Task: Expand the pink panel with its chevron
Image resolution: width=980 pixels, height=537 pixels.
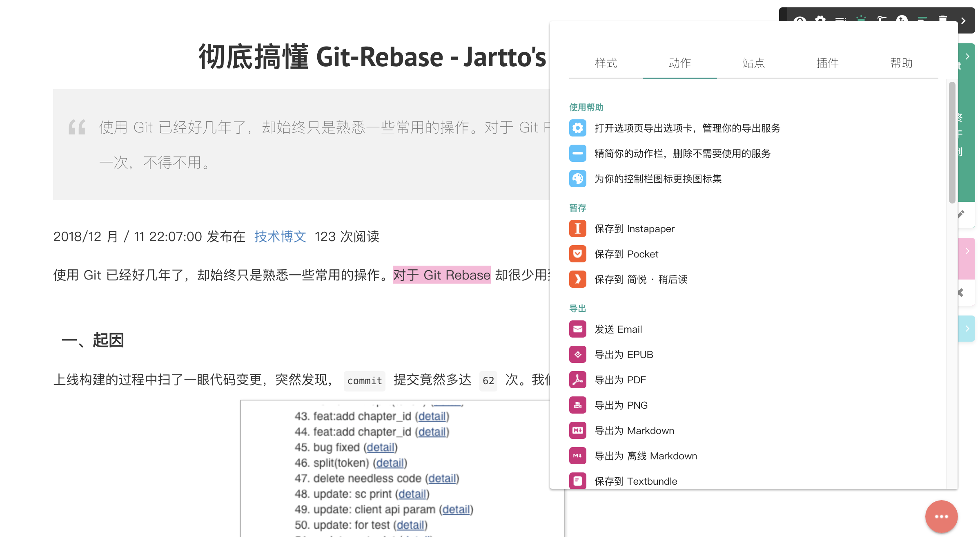Action: point(967,251)
